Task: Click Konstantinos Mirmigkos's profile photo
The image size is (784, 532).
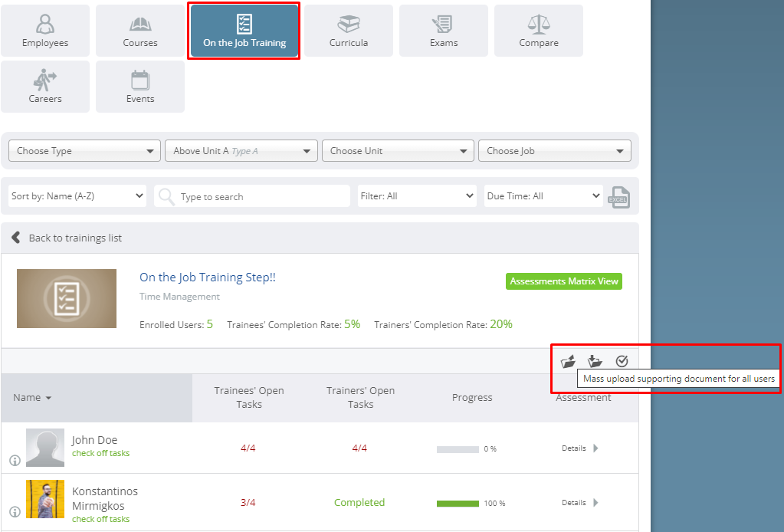Action: pyautogui.click(x=45, y=499)
